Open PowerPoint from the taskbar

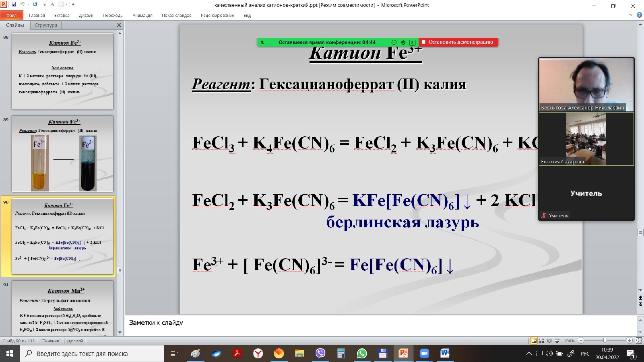404,354
